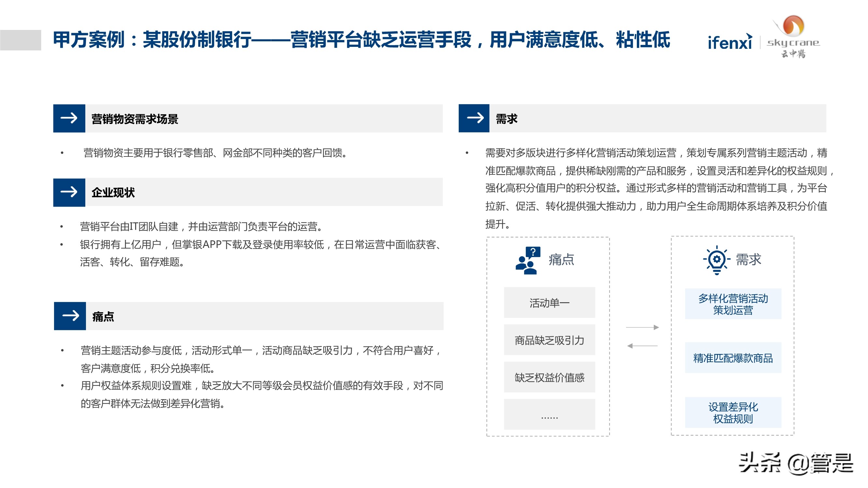The image size is (868, 488).
Task: Select the arrow icon beside 需求 section
Action: tap(474, 118)
